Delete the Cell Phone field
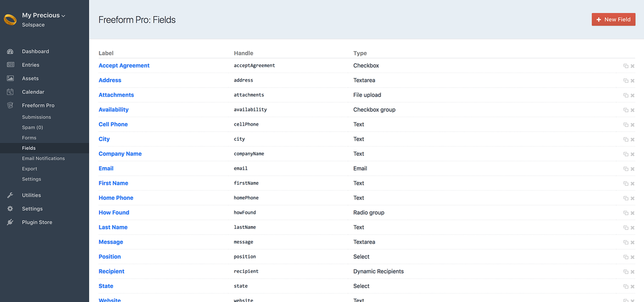The width and height of the screenshot is (644, 302). [x=633, y=125]
